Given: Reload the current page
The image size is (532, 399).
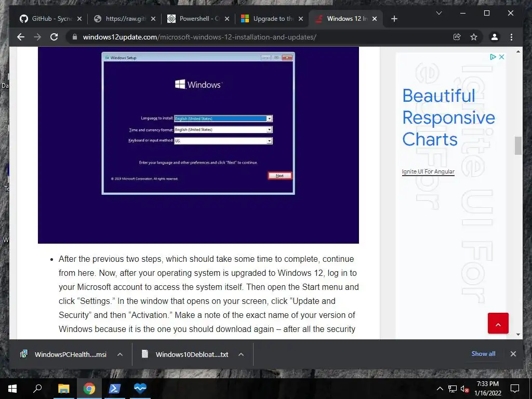Looking at the screenshot, I should tap(54, 37).
